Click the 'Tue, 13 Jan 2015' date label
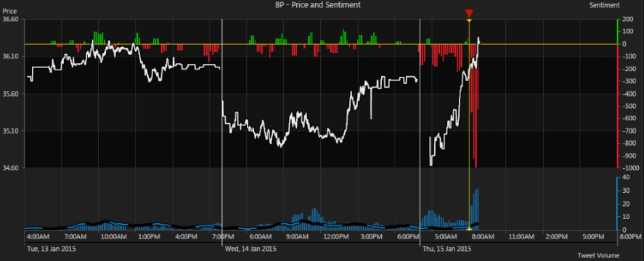The image size is (644, 261). 52,249
